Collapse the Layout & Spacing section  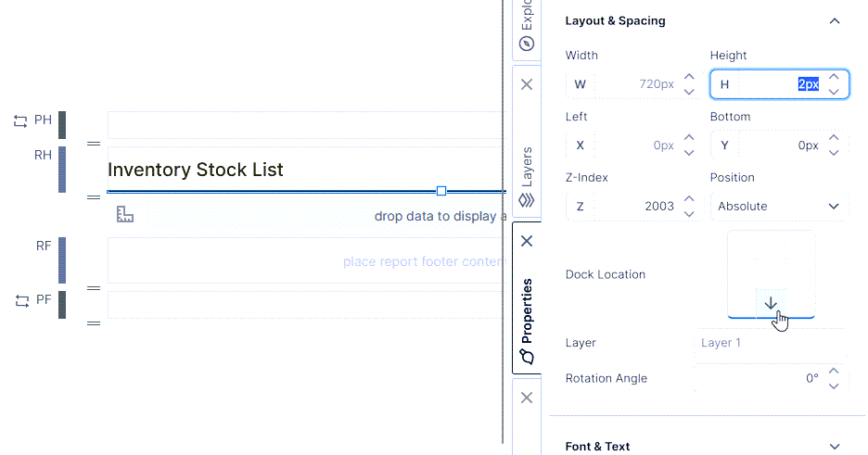click(x=835, y=20)
